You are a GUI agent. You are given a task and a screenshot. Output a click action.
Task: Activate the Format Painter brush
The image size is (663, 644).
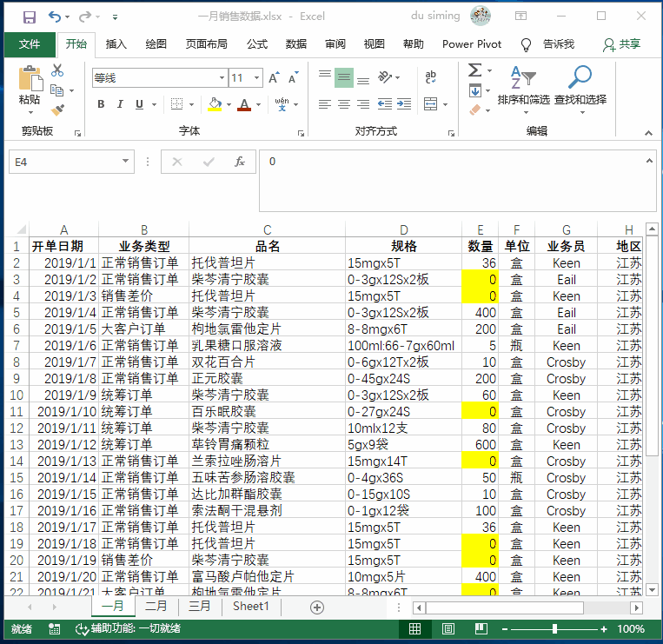click(57, 110)
